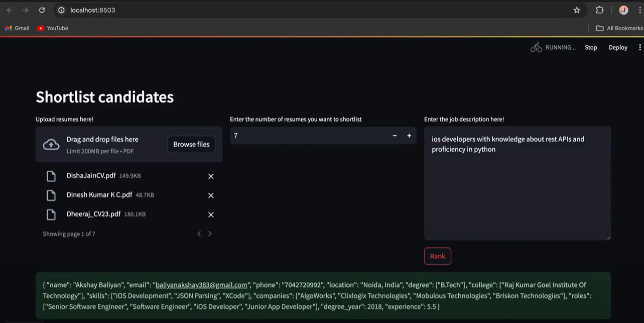Click the Browse files button
The width and height of the screenshot is (644, 323).
pyautogui.click(x=191, y=144)
